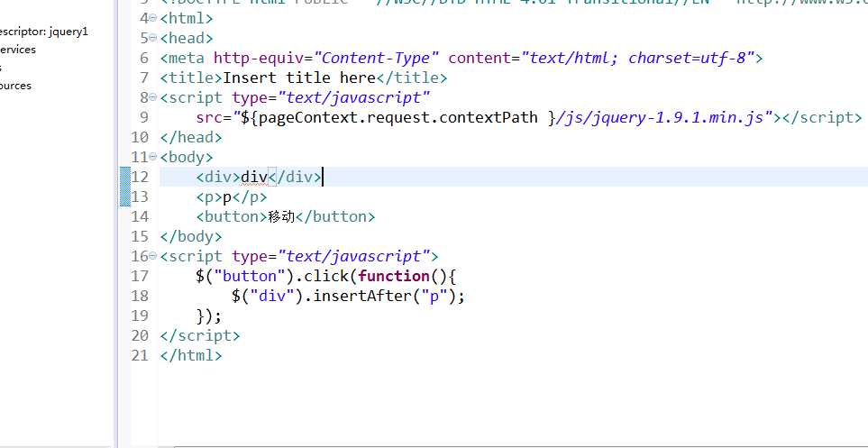Click pageContext.request.contextPath expression
This screenshot has width=868, height=448.
tap(398, 117)
